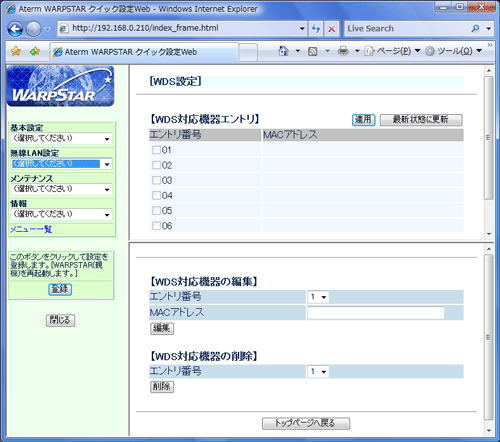Open the 無線LAN設定 dropdown
Viewport: 500px width, 442px height.
coord(61,164)
